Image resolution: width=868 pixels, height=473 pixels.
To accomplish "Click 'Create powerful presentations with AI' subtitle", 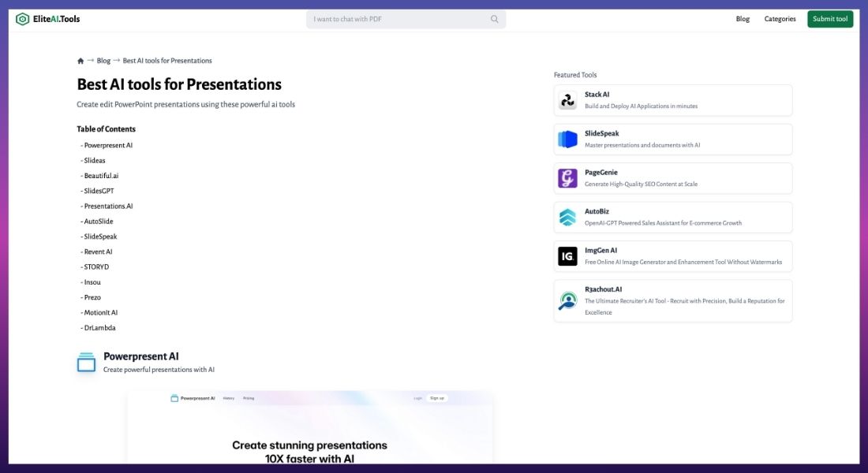I will tap(159, 370).
